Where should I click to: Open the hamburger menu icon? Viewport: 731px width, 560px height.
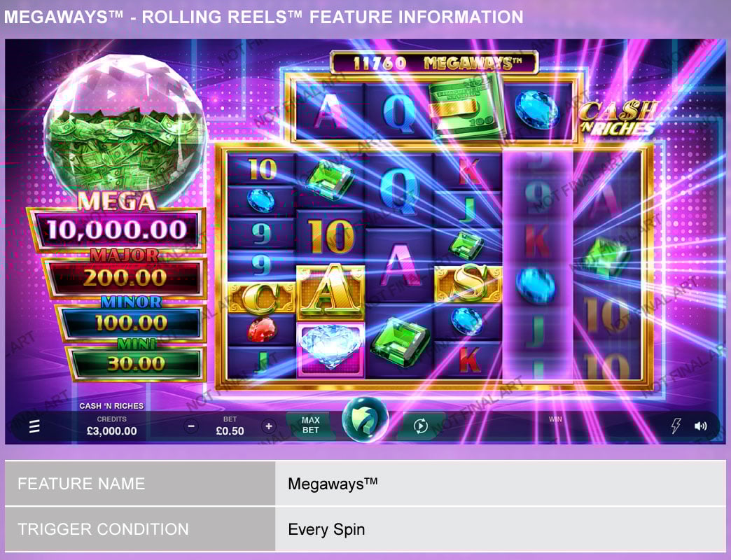34,426
